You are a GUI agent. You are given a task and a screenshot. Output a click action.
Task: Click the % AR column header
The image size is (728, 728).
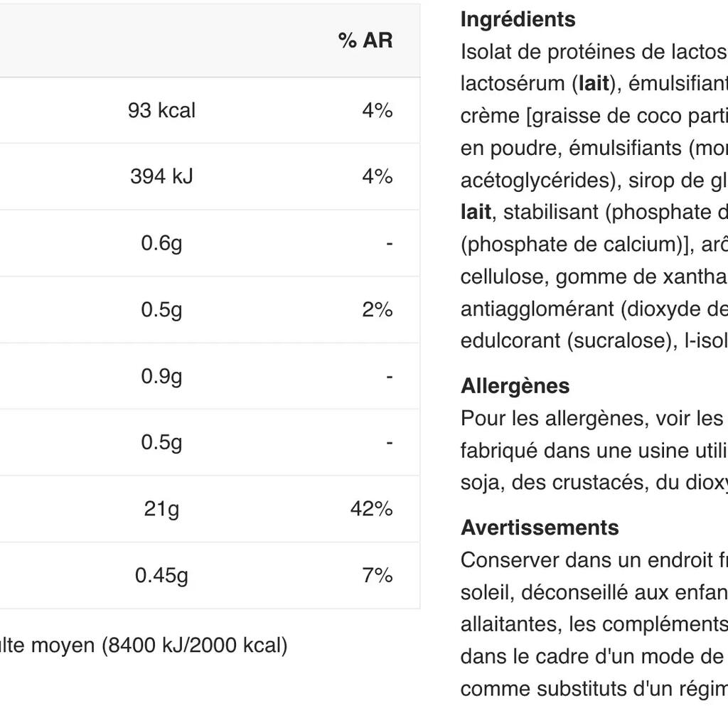[x=365, y=41]
